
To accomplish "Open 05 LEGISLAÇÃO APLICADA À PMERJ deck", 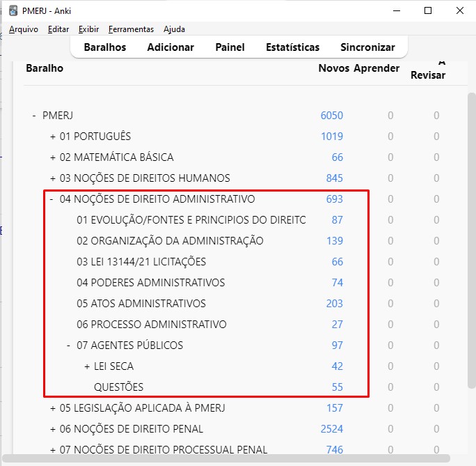I will point(143,408).
